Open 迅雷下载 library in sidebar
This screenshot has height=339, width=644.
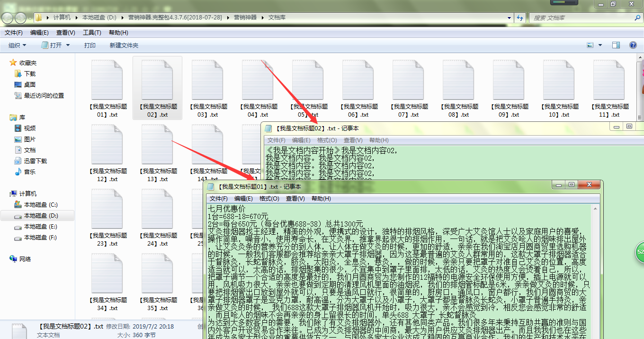pos(35,161)
